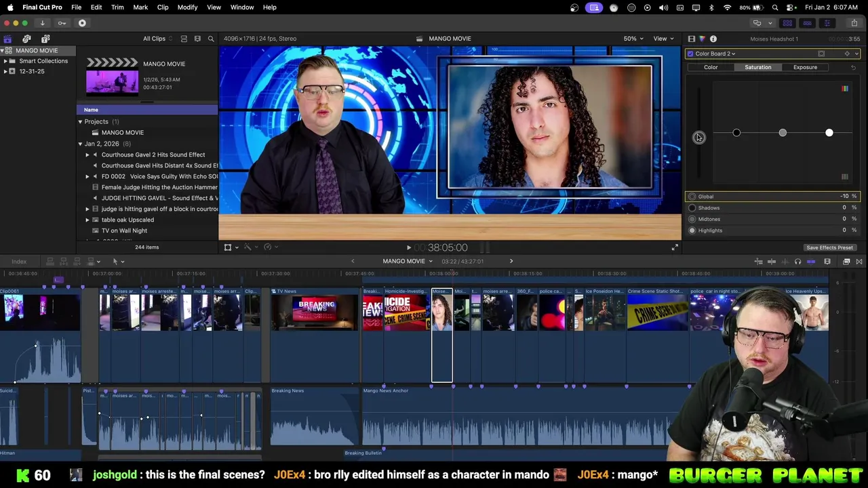Open the viewer View options dropdown
Image resolution: width=868 pixels, height=488 pixels.
[663, 39]
